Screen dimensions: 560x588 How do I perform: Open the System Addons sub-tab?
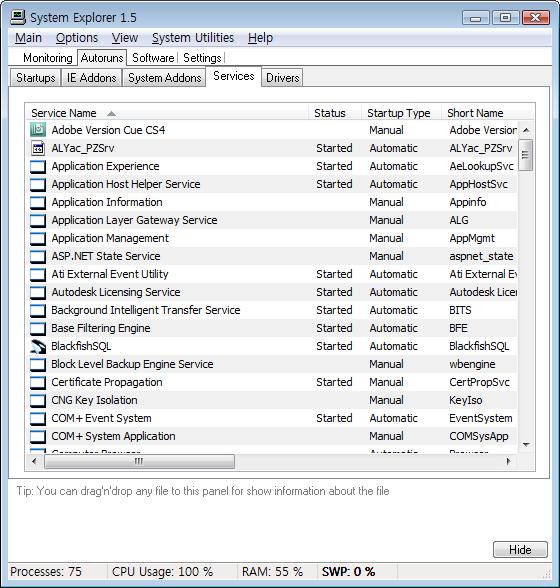(x=165, y=78)
